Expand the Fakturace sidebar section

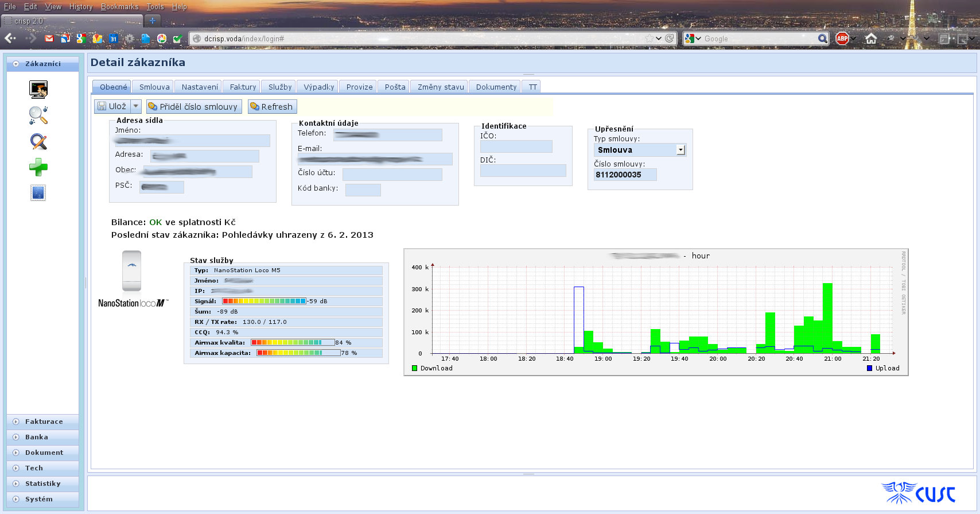click(44, 422)
